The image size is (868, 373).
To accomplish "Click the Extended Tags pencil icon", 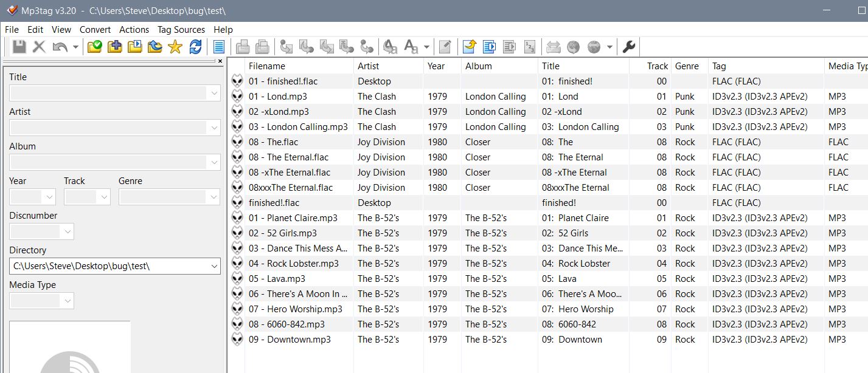I will (x=445, y=47).
